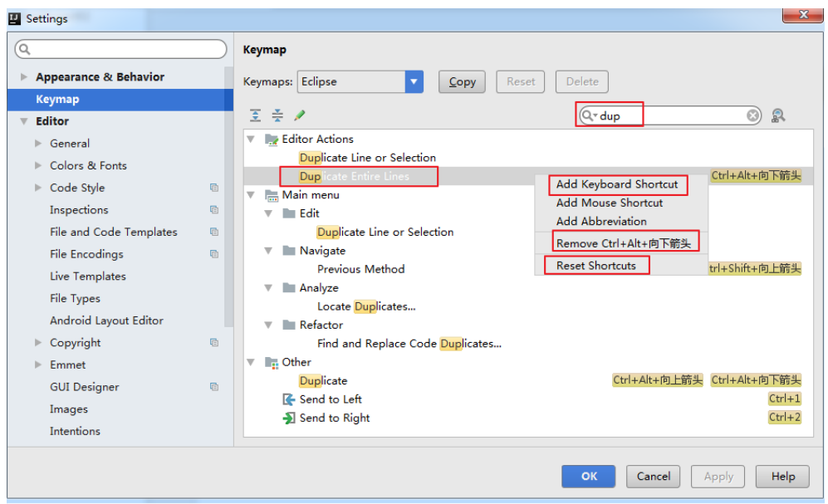Viewport: 828px width, 504px height.
Task: Select Duplicate Line or Selection under Editor Actions
Action: (x=368, y=158)
